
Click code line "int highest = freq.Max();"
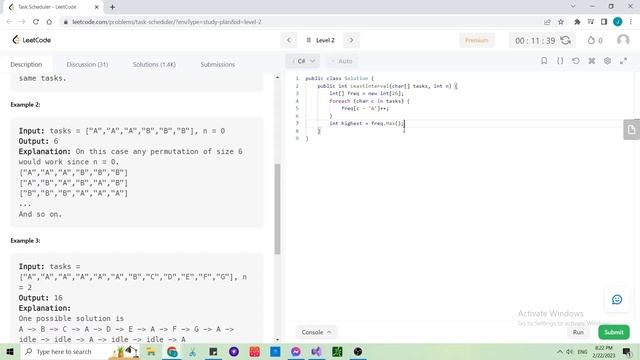point(367,123)
